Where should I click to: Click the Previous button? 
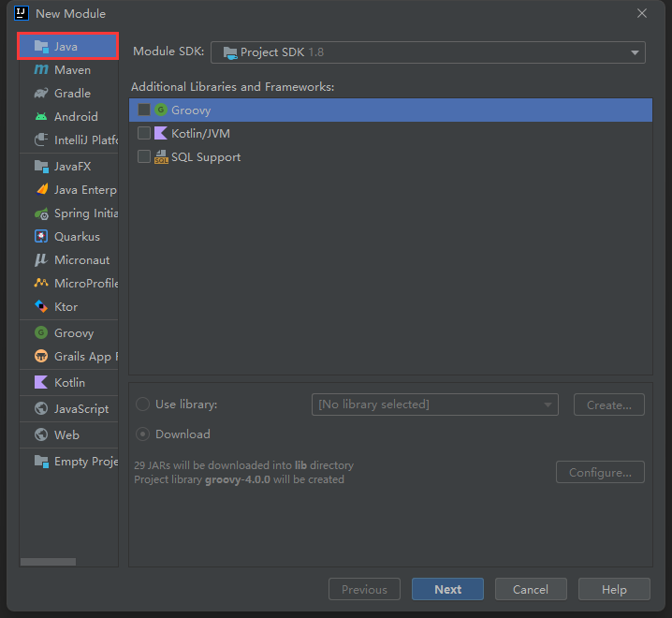[364, 589]
